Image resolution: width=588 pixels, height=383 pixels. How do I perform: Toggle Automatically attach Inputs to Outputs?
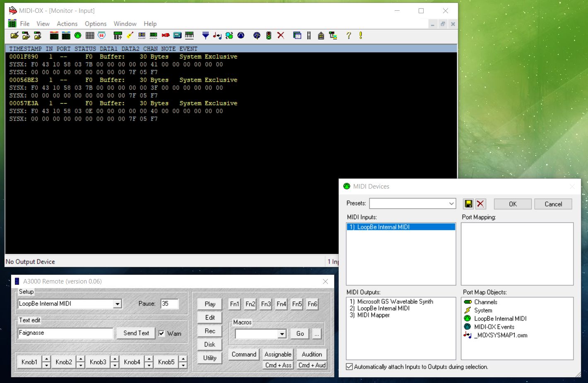coord(349,367)
